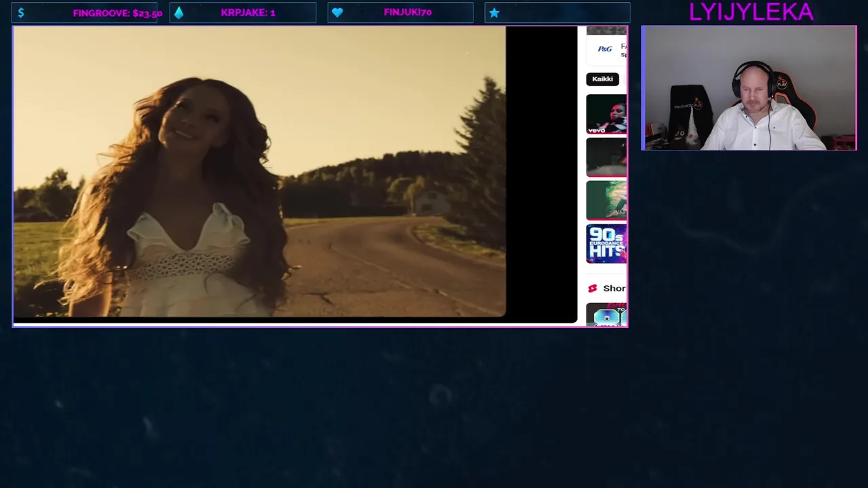Image resolution: width=868 pixels, height=488 pixels.
Task: Click the star icon in top bar
Action: [x=494, y=13]
